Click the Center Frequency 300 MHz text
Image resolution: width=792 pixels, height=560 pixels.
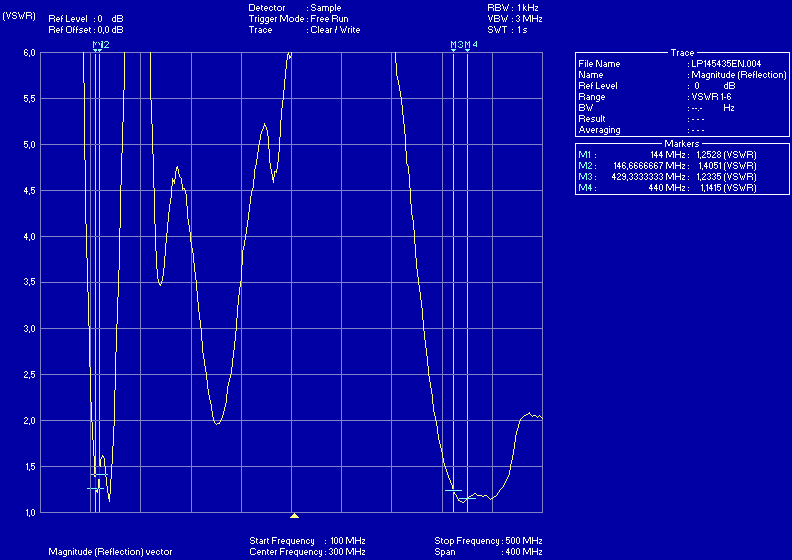click(x=307, y=552)
